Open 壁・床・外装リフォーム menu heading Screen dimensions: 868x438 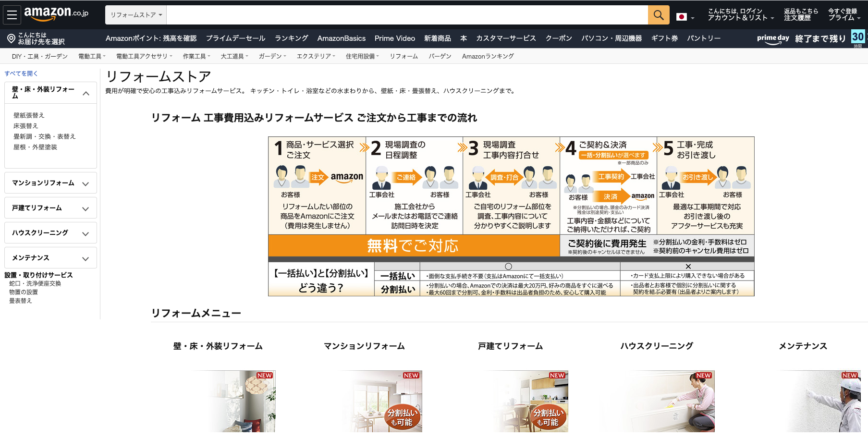pyautogui.click(x=218, y=346)
